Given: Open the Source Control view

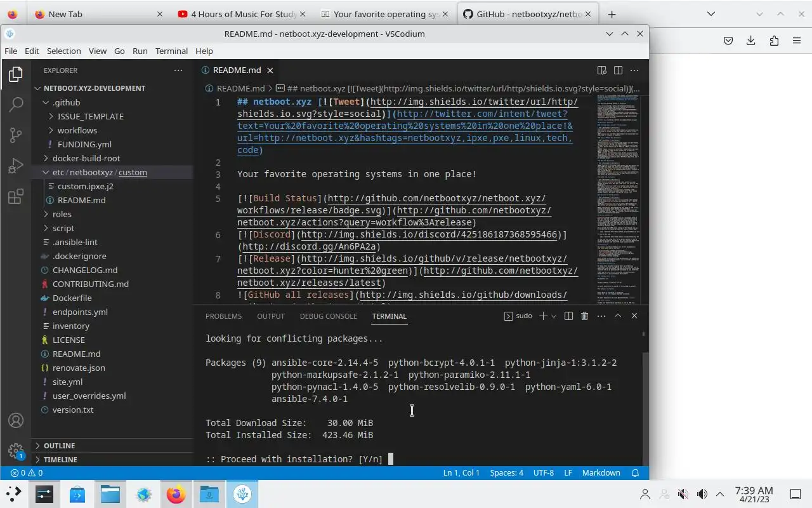Looking at the screenshot, I should coord(16,135).
